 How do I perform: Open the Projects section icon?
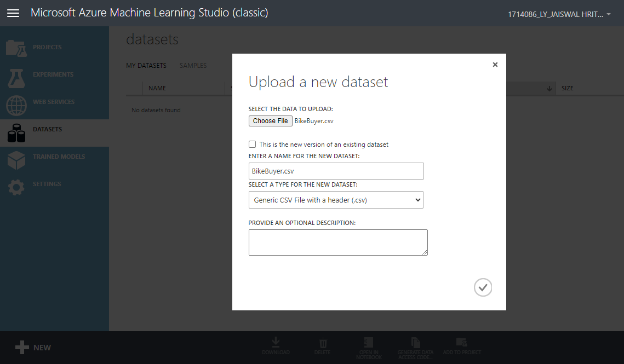16,48
